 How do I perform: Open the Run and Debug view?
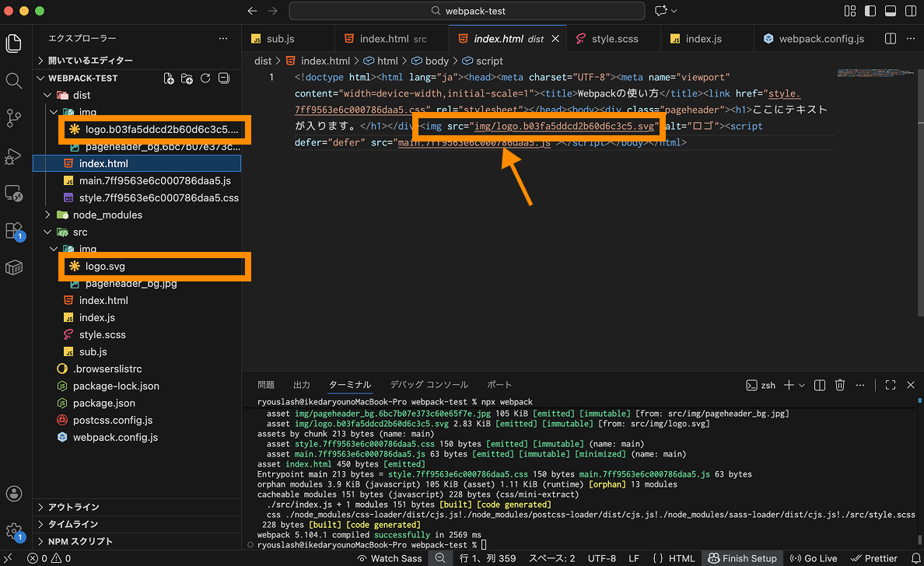click(x=13, y=155)
